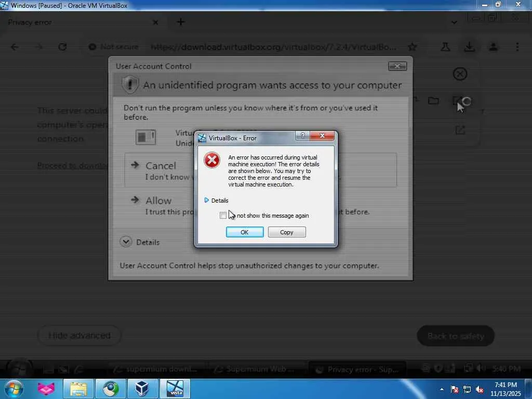Click the shield warning icon in UAC header
The width and height of the screenshot is (532, 399).
point(130,85)
